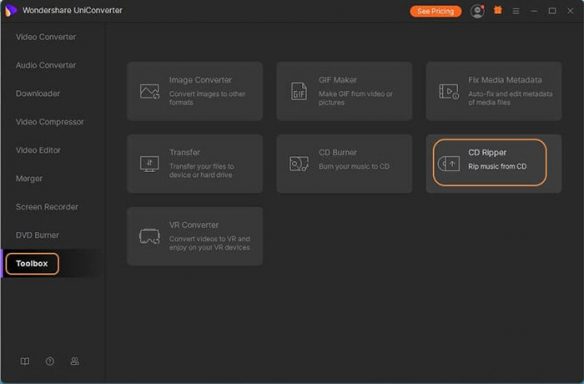Open the user account icon
Image resolution: width=584 pixels, height=384 pixels.
[477, 11]
